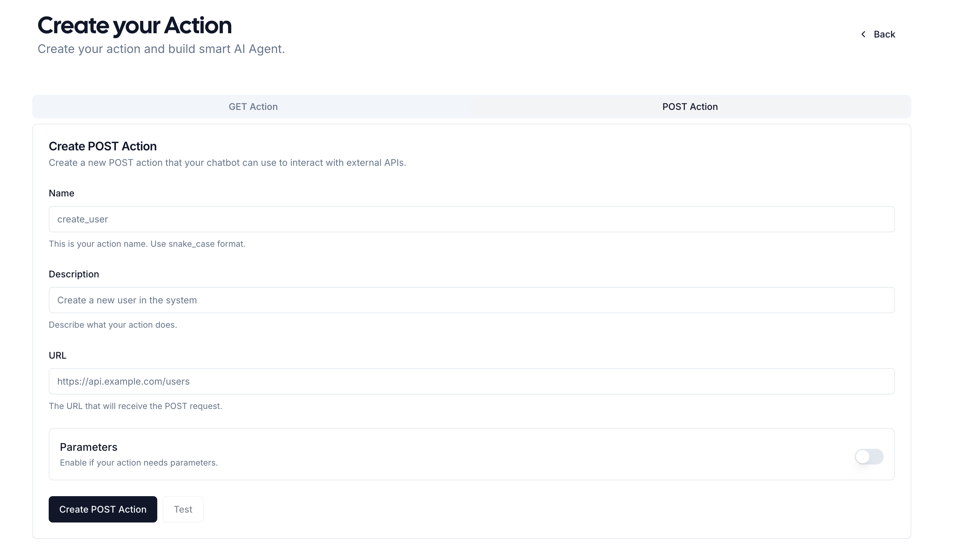Click the Create POST Action button
Image resolution: width=964 pixels, height=560 pixels.
pyautogui.click(x=103, y=509)
